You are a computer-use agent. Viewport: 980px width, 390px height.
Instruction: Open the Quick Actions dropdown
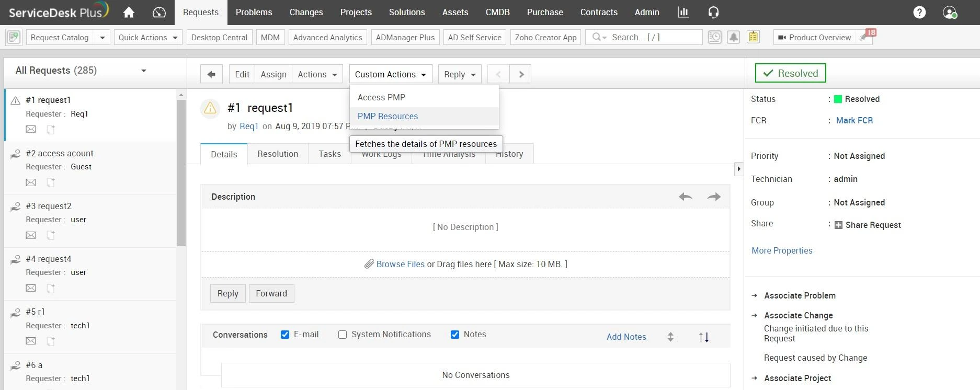pyautogui.click(x=149, y=37)
